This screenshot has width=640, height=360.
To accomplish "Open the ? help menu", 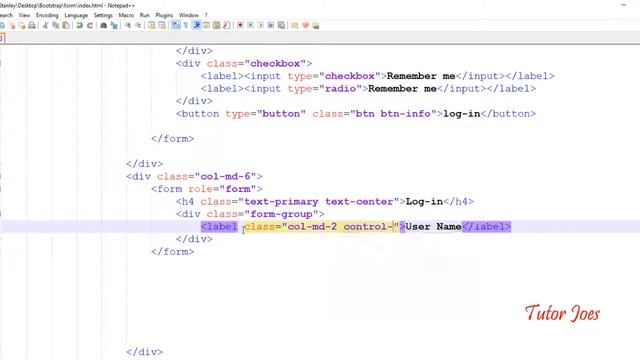I will [206, 15].
